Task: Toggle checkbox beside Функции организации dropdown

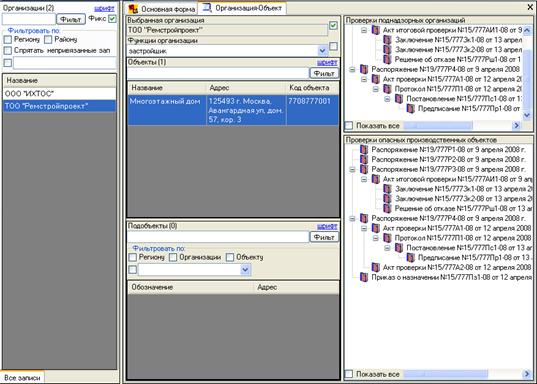Action: (333, 46)
